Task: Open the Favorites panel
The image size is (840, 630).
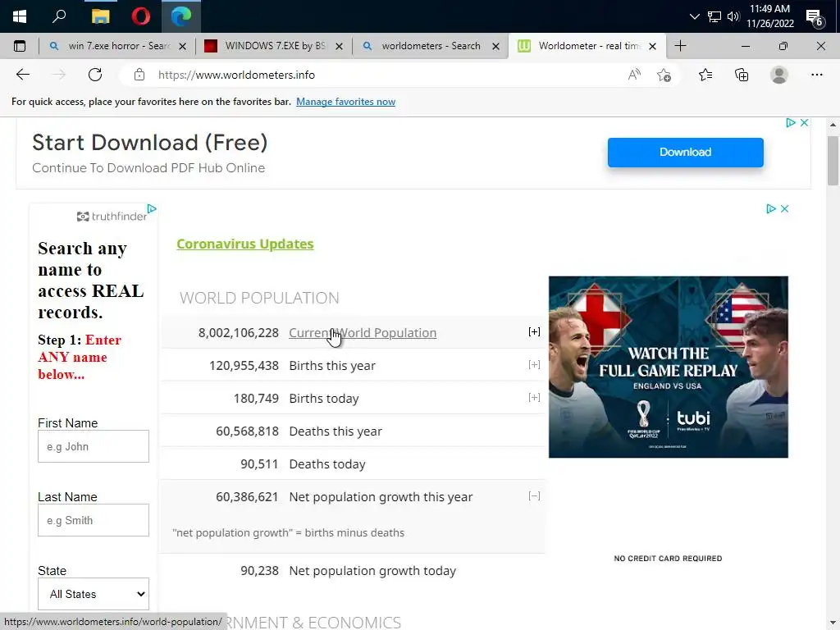Action: point(705,75)
